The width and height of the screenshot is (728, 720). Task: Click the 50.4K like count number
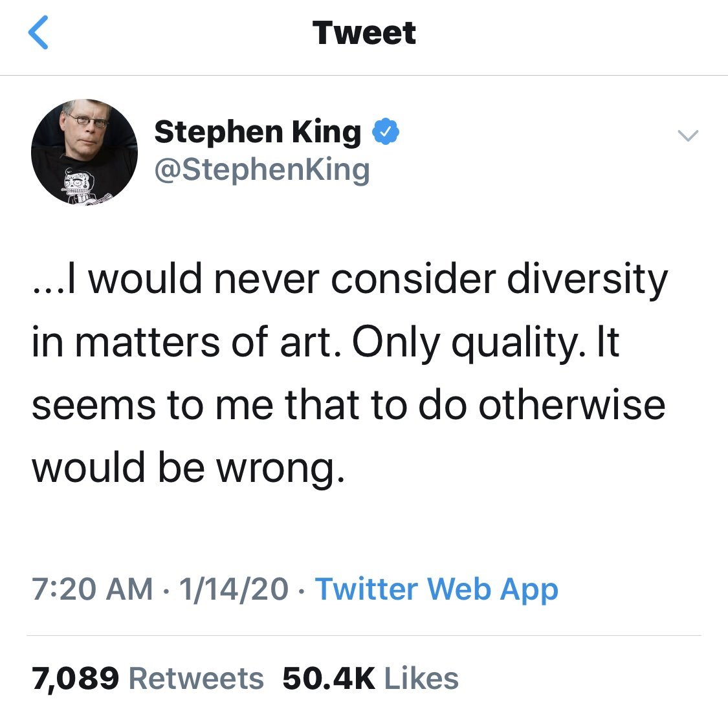[x=329, y=679]
